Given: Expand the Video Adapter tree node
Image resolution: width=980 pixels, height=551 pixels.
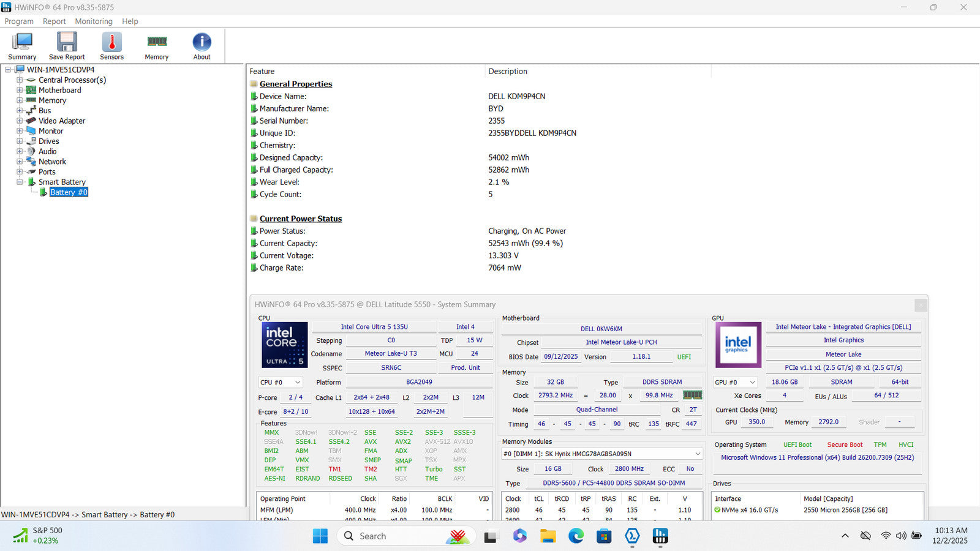Looking at the screenshot, I should point(20,121).
